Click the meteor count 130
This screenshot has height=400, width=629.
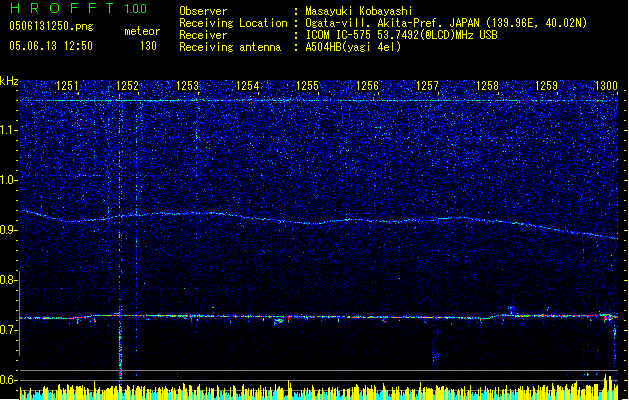148,46
